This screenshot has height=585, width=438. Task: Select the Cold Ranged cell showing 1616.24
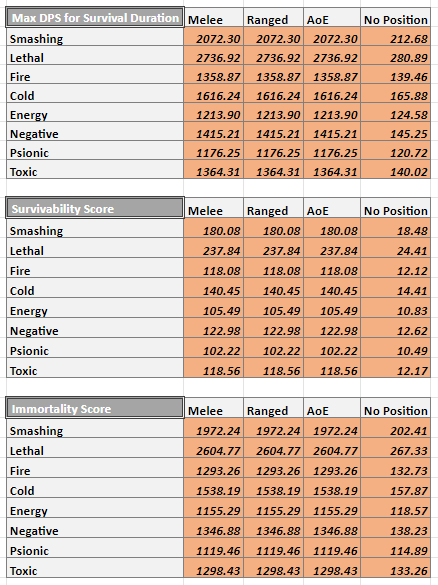[273, 95]
